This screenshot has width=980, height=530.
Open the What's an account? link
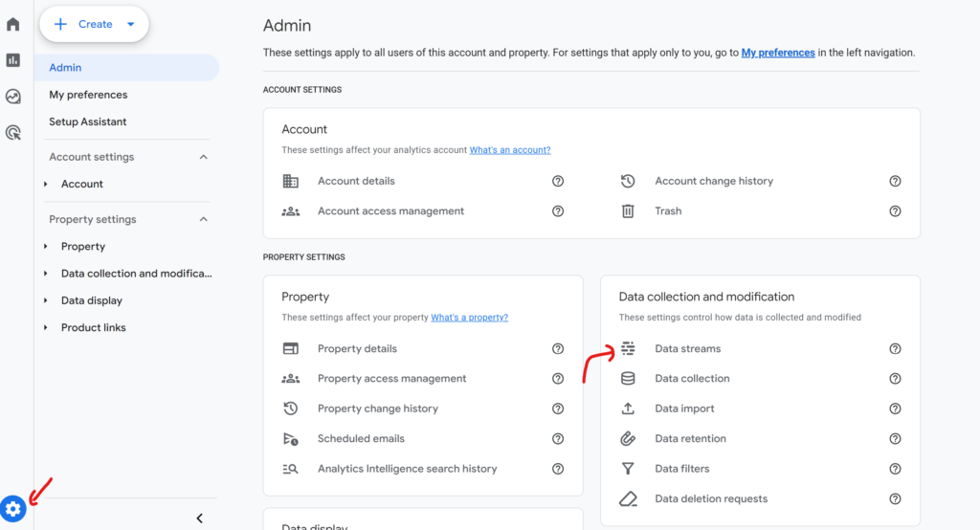click(510, 150)
